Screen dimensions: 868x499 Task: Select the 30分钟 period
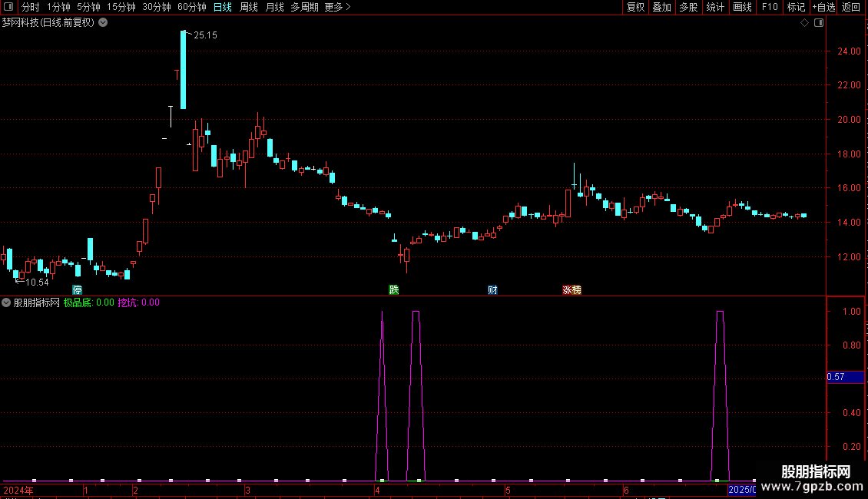[x=156, y=7]
